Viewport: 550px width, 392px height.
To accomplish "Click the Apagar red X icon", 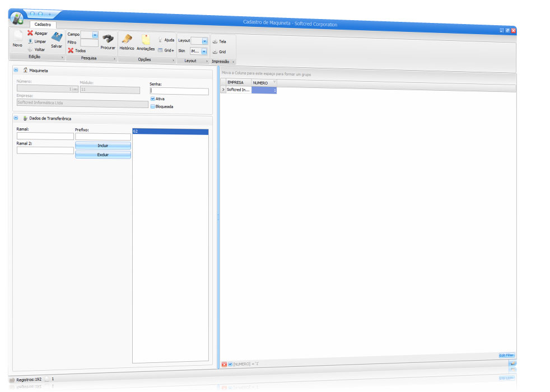I will pos(30,33).
